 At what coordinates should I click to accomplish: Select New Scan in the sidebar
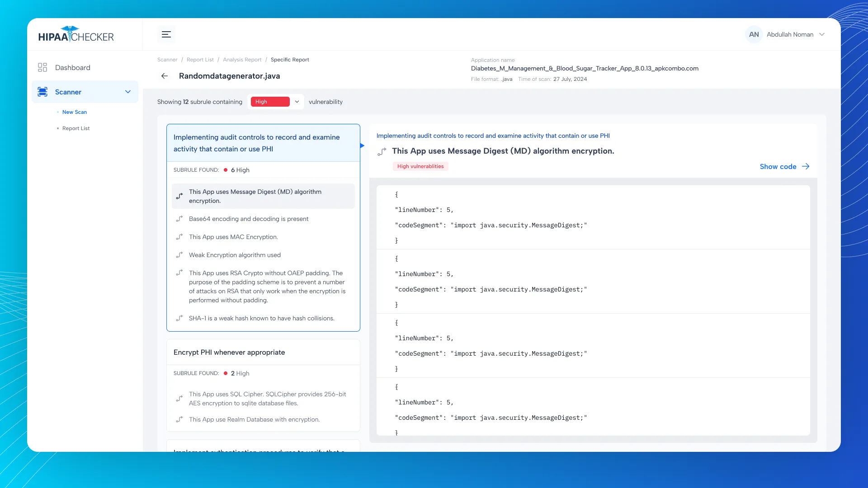point(75,112)
